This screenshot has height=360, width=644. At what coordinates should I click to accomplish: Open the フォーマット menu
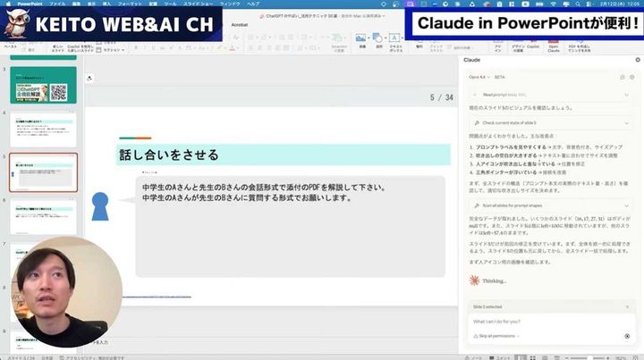click(130, 4)
